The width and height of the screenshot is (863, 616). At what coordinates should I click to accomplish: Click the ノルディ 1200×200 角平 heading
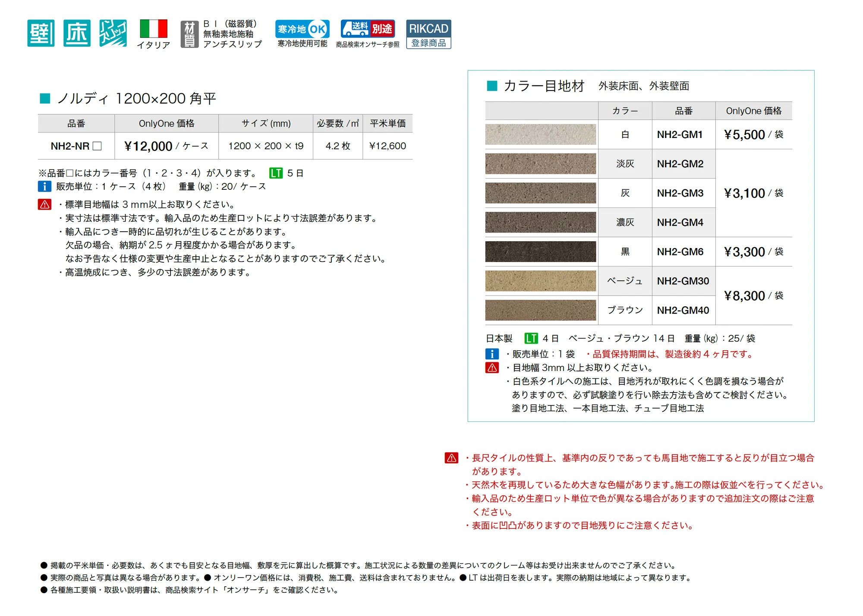[136, 99]
